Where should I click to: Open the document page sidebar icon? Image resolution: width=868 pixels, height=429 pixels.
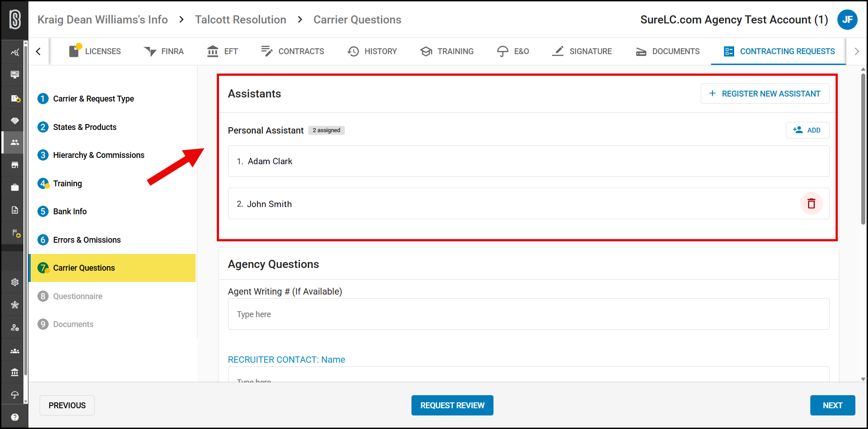(x=15, y=210)
